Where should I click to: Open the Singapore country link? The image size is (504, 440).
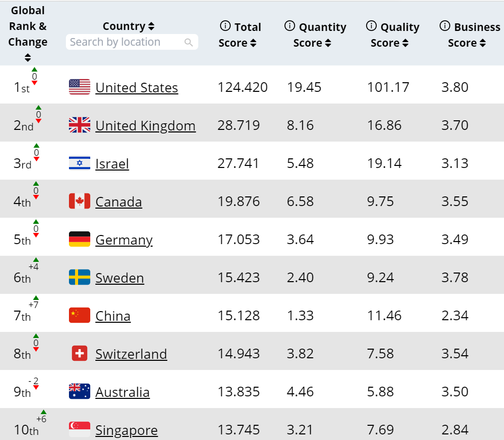coord(127,430)
